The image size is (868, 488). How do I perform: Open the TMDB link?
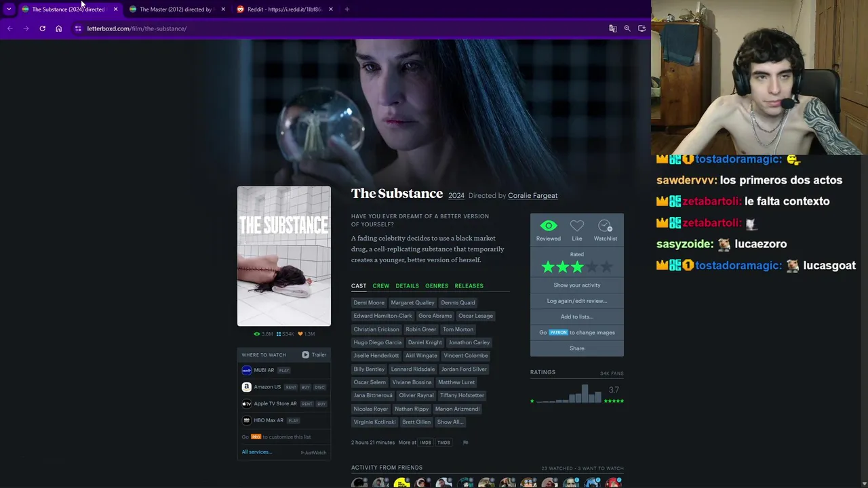click(x=443, y=443)
